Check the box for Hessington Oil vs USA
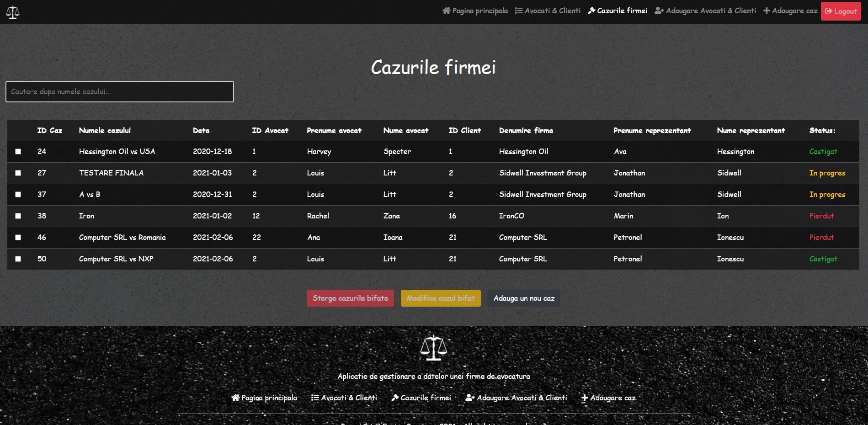Screen dimensions: 868x425 18,151
